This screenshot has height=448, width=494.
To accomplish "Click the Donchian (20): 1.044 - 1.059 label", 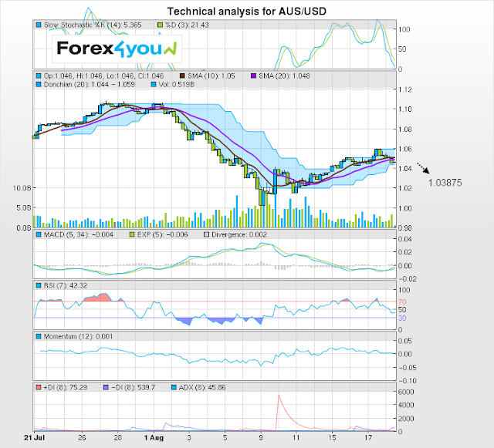I will (x=90, y=84).
